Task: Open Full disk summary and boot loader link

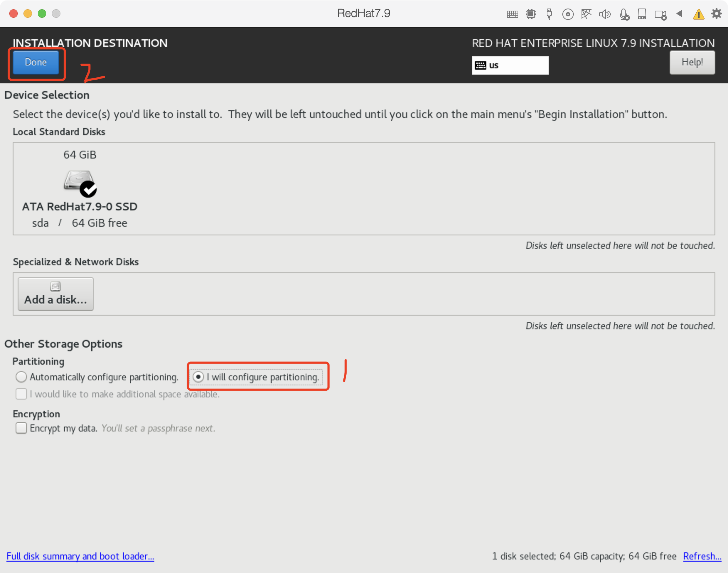Action: click(x=80, y=556)
